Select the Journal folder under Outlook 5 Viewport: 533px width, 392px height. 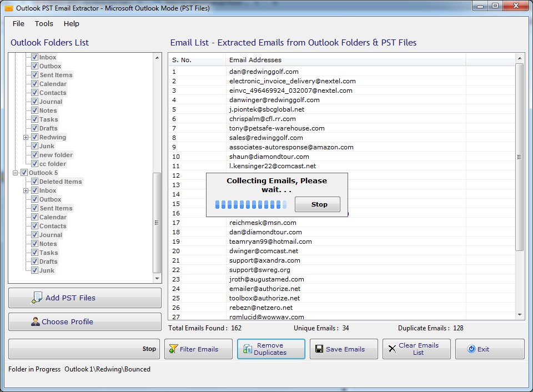[x=51, y=234]
